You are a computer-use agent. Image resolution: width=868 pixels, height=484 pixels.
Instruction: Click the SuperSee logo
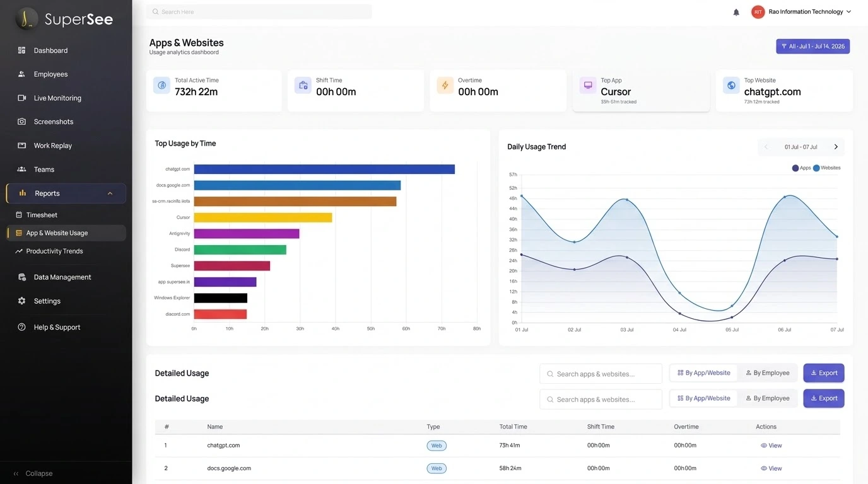(x=65, y=19)
